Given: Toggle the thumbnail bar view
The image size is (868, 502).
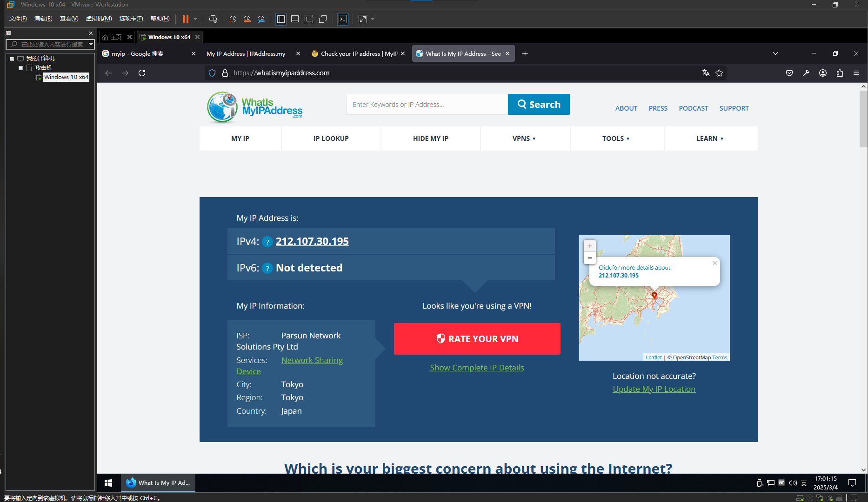Looking at the screenshot, I should pyautogui.click(x=295, y=19).
